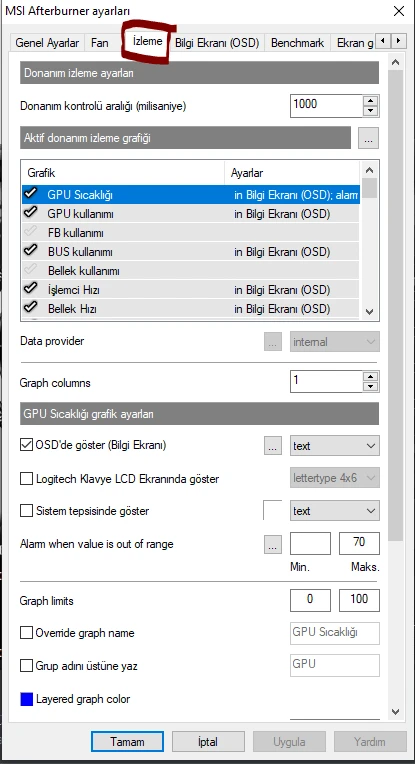Click the Uygula button
415x764 pixels.
pyautogui.click(x=289, y=742)
